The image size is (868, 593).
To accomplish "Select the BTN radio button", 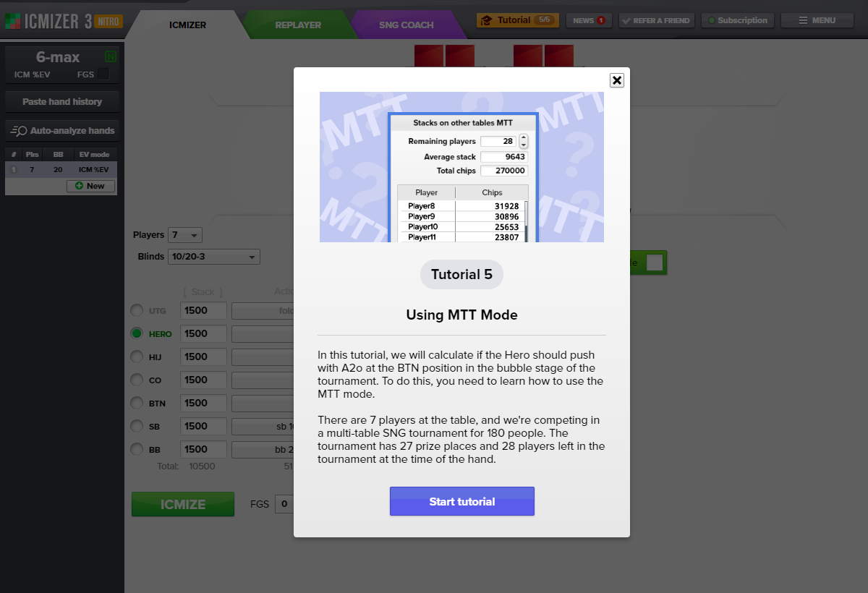I will [137, 403].
